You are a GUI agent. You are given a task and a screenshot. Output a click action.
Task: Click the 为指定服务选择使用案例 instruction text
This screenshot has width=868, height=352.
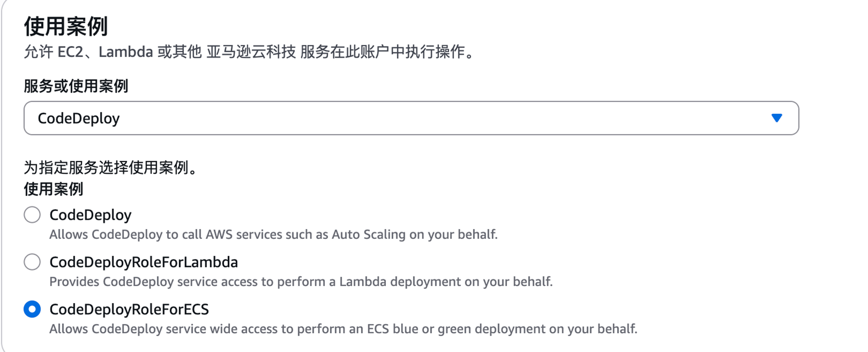coord(110,168)
